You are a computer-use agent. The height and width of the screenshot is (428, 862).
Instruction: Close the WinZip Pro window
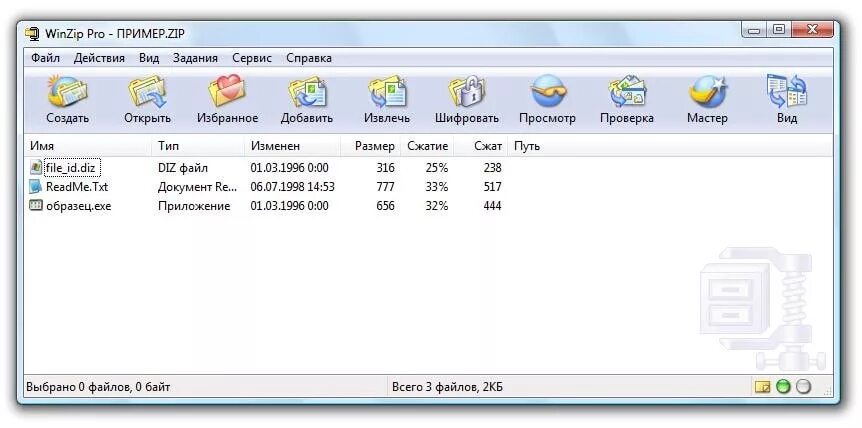812,31
